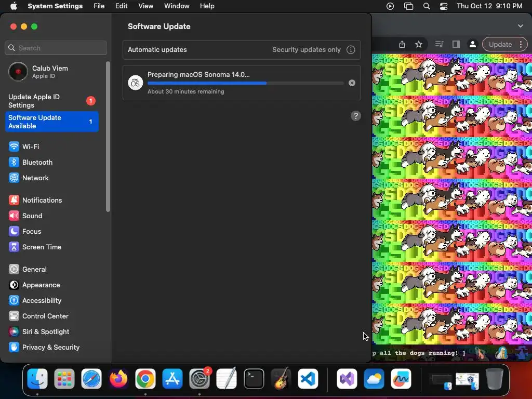The image size is (532, 399).
Task: Open TextEdit from the Dock
Action: pos(227,379)
